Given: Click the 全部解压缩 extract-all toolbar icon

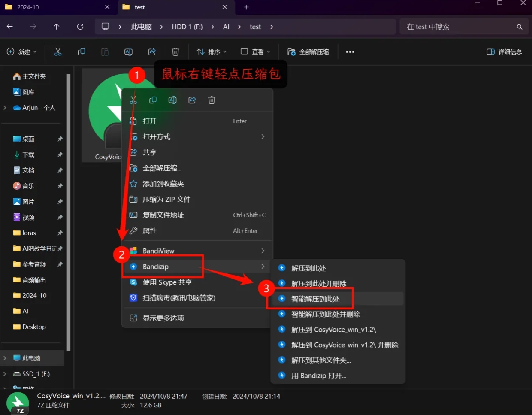Looking at the screenshot, I should point(290,51).
